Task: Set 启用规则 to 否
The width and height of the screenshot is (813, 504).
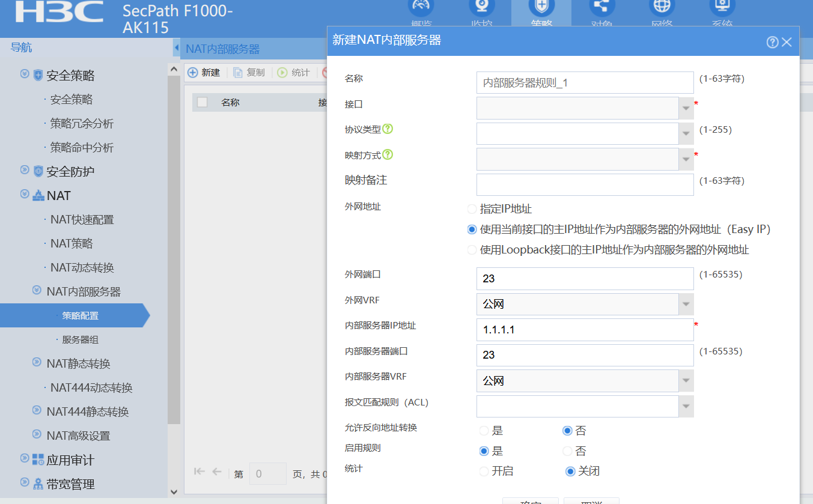Action: 567,451
